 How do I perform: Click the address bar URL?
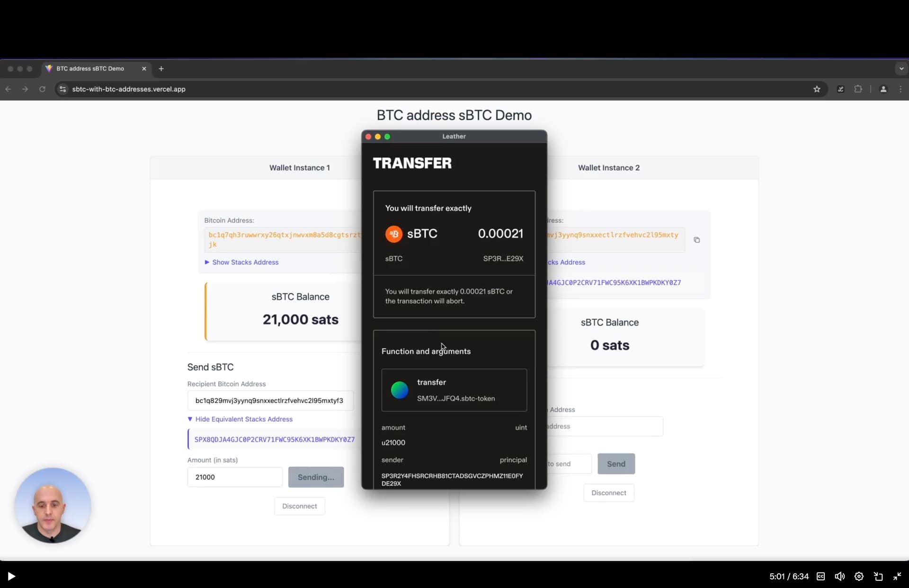tap(129, 89)
